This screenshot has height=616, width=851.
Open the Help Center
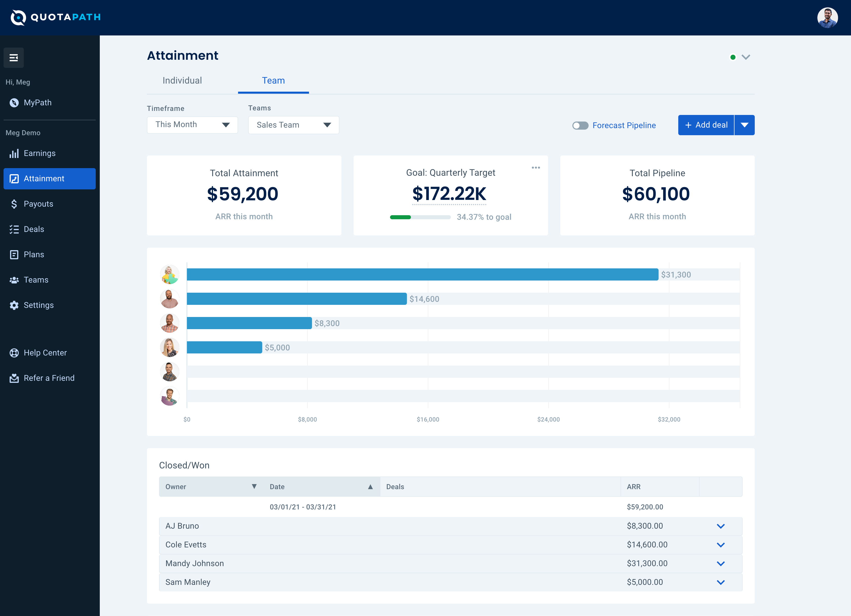tap(14, 353)
